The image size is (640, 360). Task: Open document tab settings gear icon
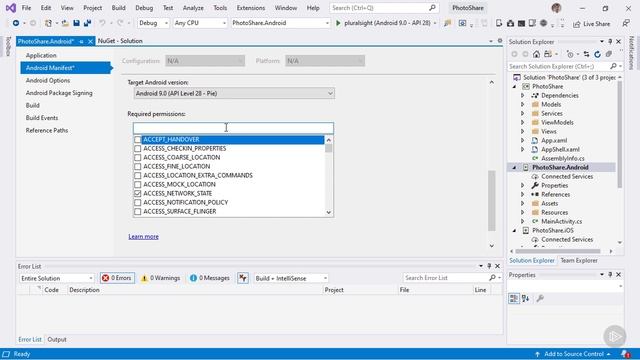pos(500,41)
